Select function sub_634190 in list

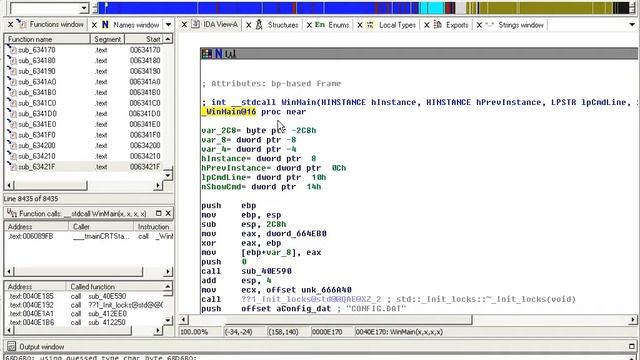pos(84,71)
